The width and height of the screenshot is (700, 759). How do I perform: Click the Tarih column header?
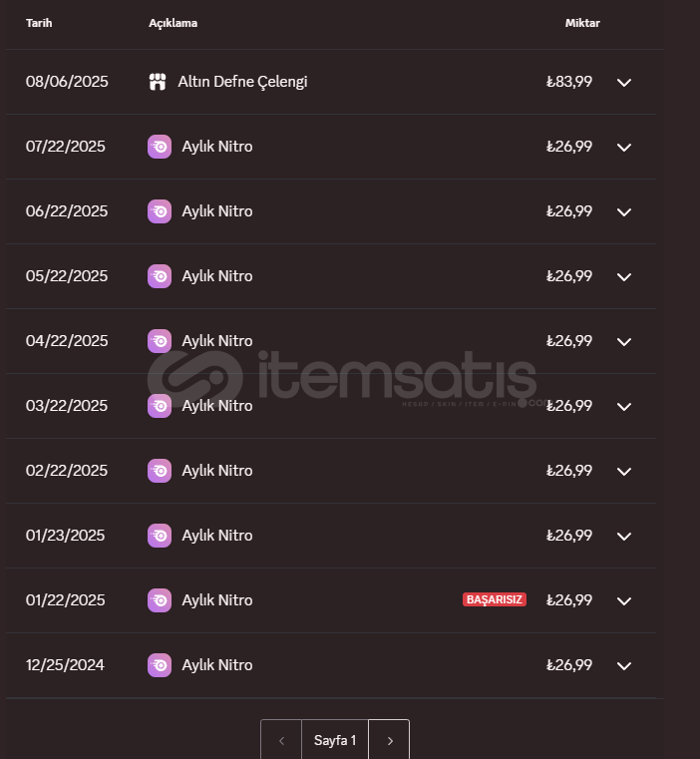(39, 23)
